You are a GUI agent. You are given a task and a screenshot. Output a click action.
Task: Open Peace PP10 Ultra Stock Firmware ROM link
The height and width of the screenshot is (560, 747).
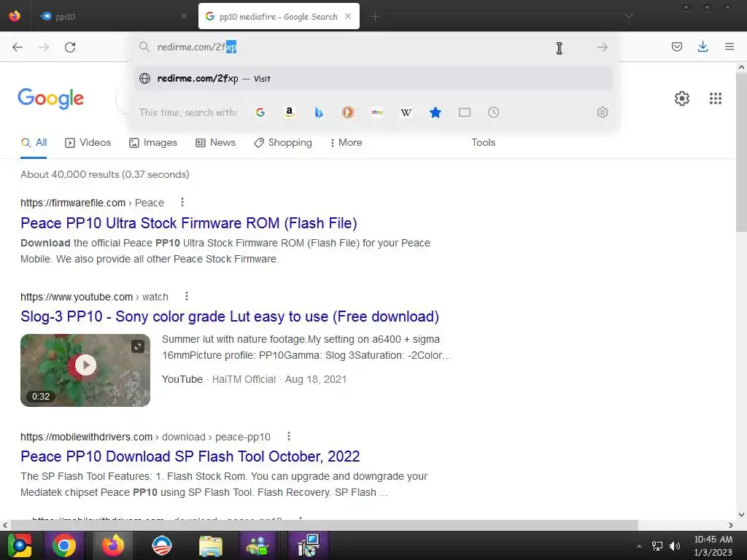(x=189, y=223)
